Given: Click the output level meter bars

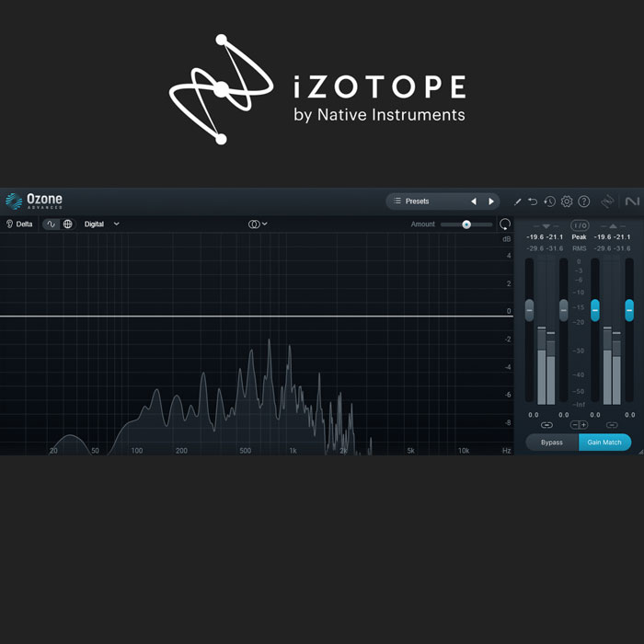Looking at the screenshot, I should 612,365.
